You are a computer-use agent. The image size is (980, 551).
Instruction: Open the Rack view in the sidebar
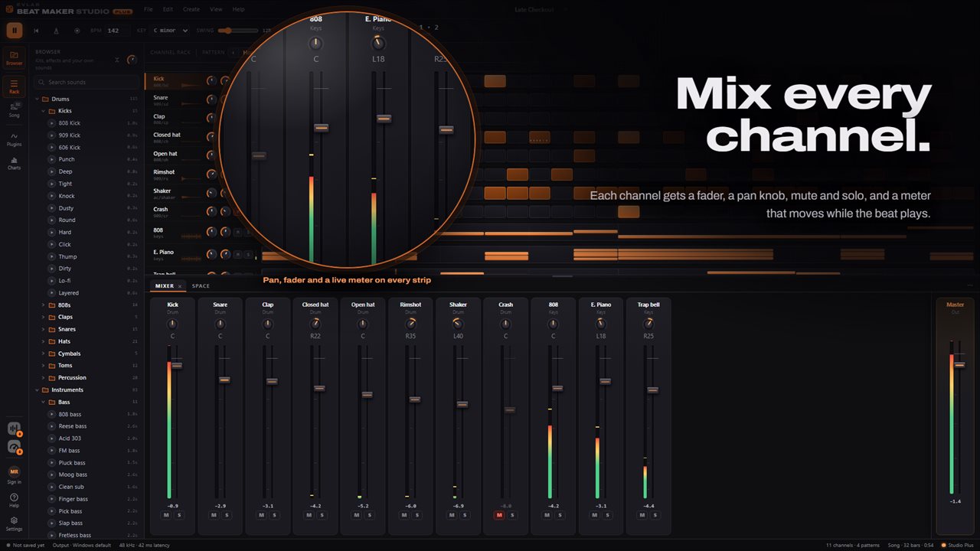pos(14,86)
